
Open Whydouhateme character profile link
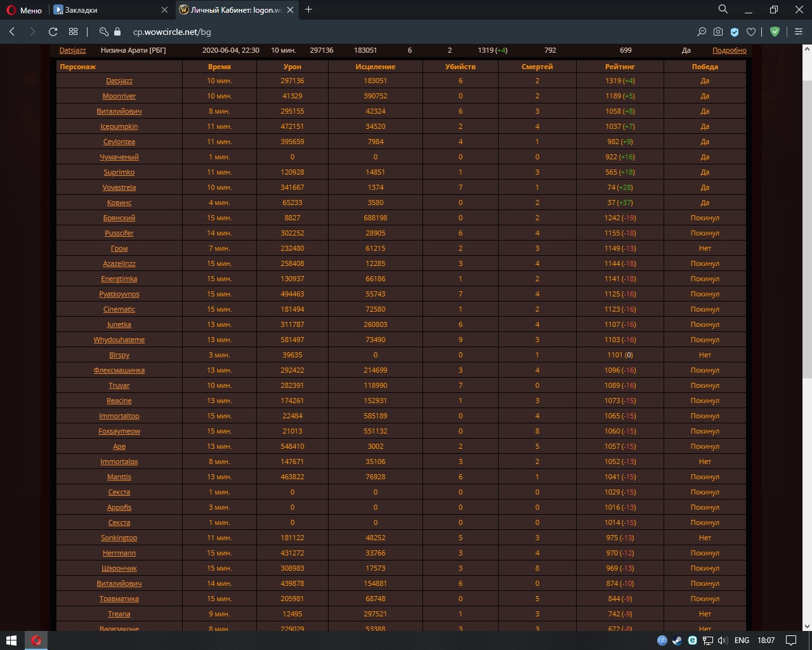[119, 340]
